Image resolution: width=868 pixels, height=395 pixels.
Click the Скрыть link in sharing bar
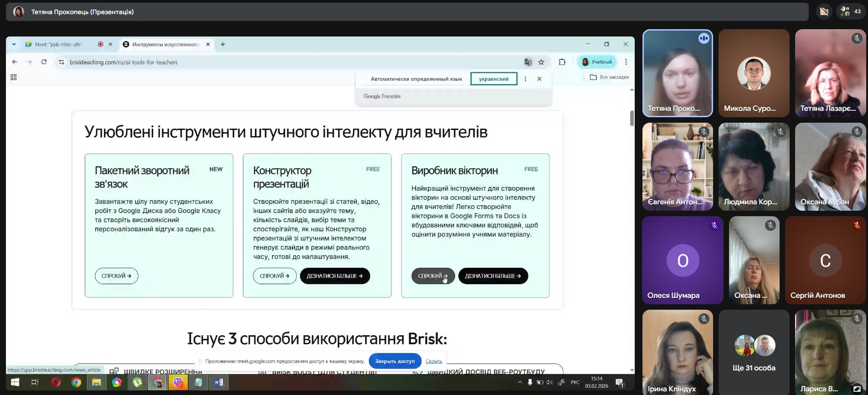434,361
